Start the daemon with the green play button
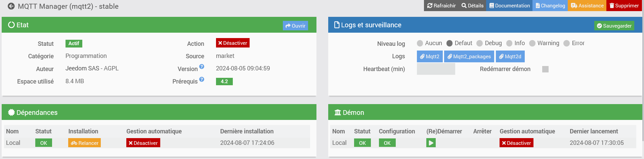The height and width of the screenshot is (159, 644). 431,143
